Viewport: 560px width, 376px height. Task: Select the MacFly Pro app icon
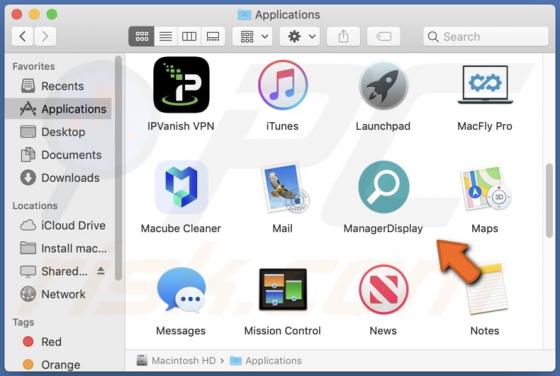pyautogui.click(x=485, y=85)
